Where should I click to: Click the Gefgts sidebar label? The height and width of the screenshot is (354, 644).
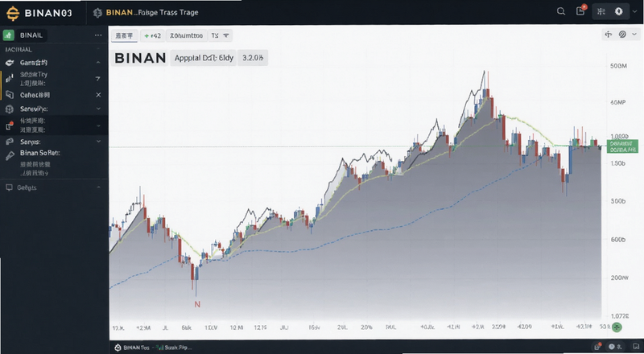(x=27, y=187)
